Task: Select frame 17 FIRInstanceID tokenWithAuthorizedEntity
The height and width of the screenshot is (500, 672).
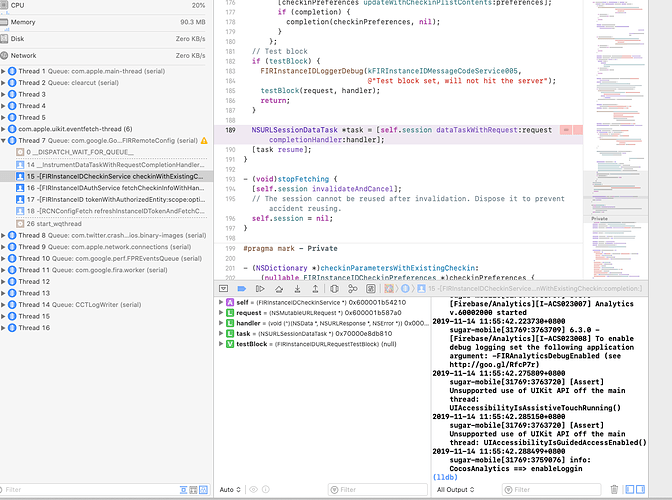Action: (106, 199)
